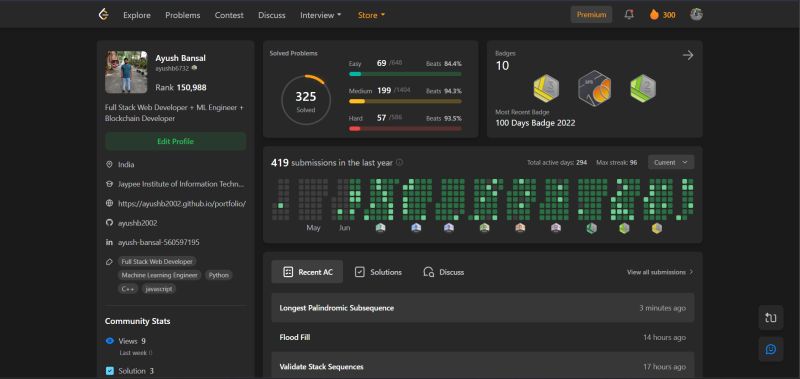
Task: Click the LeetCode logo icon
Action: 104,15
